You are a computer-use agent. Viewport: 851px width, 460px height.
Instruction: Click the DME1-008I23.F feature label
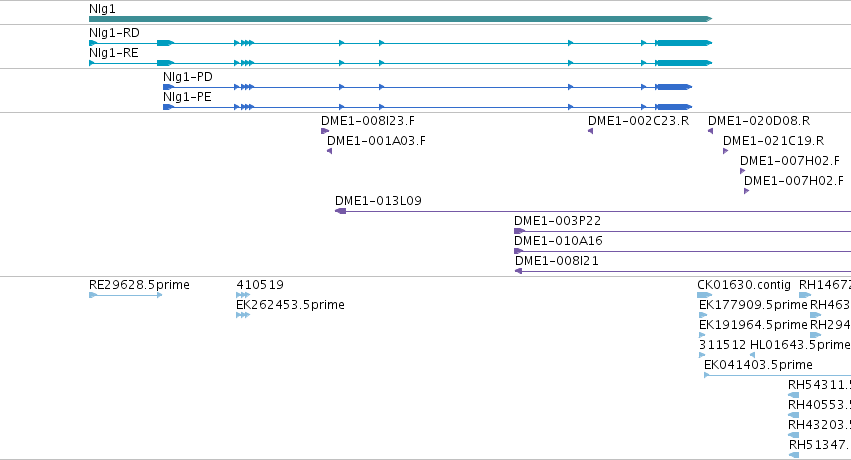pyautogui.click(x=368, y=121)
